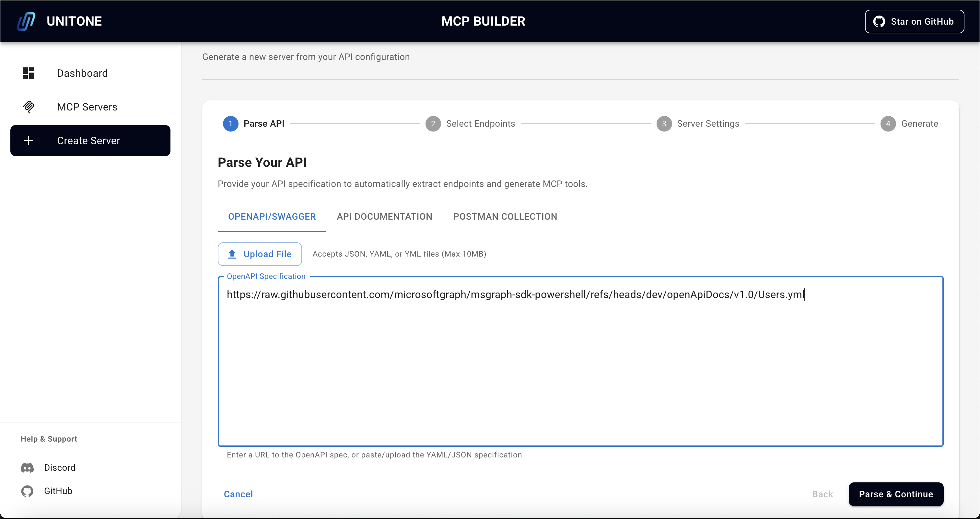Click step 3 circle for Server Settings

click(x=664, y=124)
